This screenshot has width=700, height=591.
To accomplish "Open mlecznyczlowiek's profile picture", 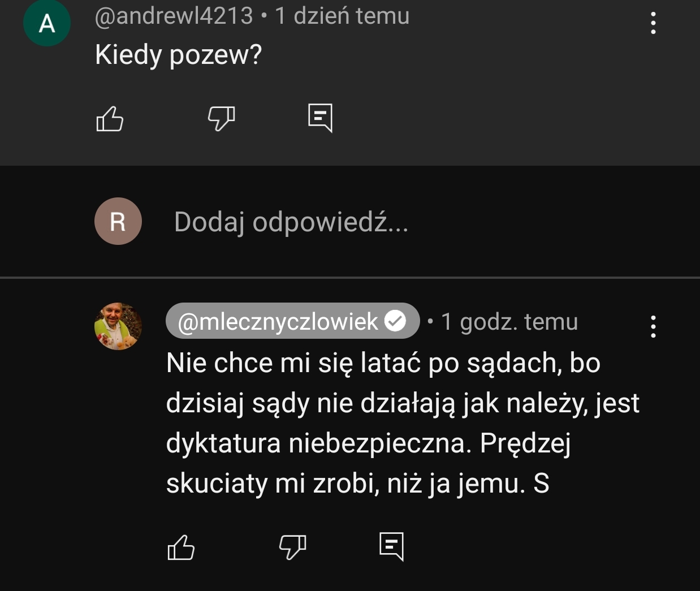I will point(118,326).
